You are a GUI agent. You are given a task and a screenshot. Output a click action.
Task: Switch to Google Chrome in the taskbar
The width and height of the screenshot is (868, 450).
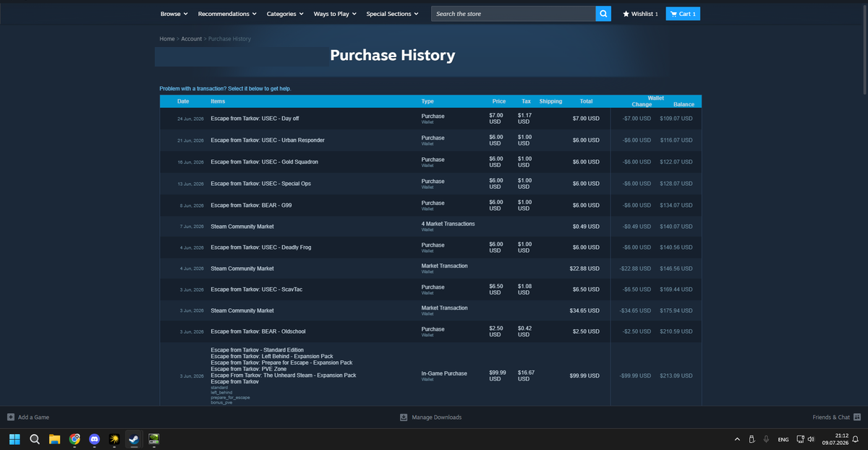click(x=75, y=439)
